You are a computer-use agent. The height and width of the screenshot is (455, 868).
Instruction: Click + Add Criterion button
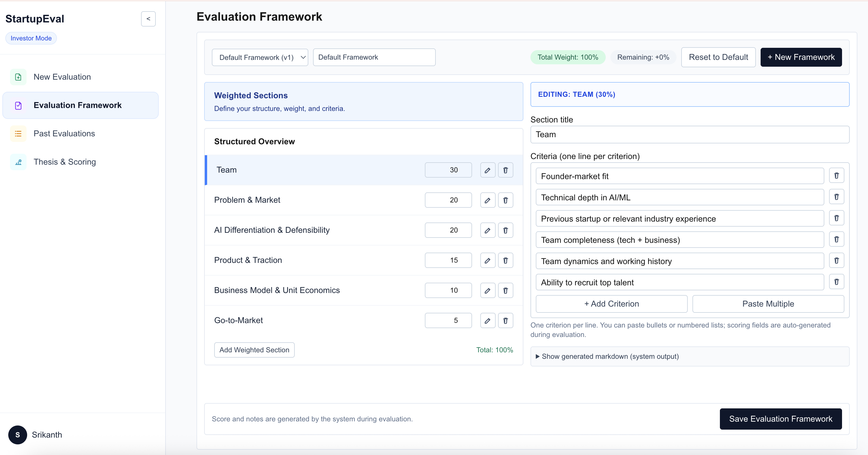(611, 304)
